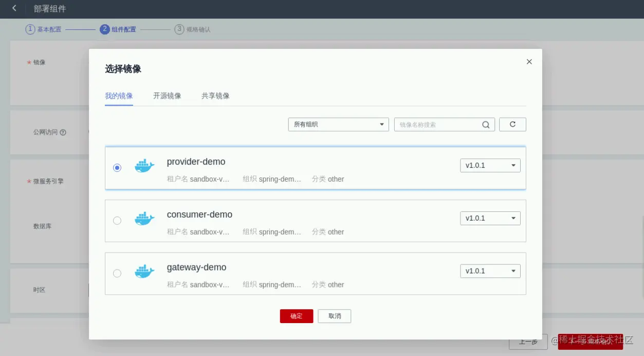Click the consumer-demo Docker whale icon

click(144, 219)
